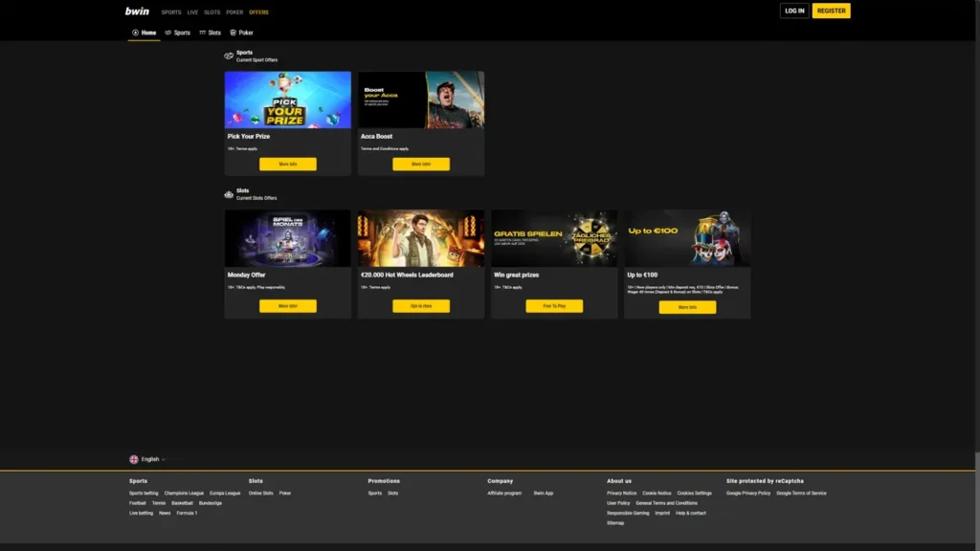Click the Cookie Notice footer link
Viewport: 980px width, 551px height.
click(x=657, y=493)
